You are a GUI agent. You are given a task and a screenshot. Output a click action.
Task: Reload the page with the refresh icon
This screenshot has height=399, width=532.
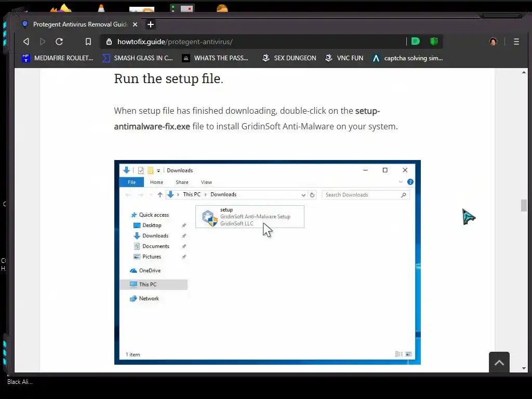(59, 42)
